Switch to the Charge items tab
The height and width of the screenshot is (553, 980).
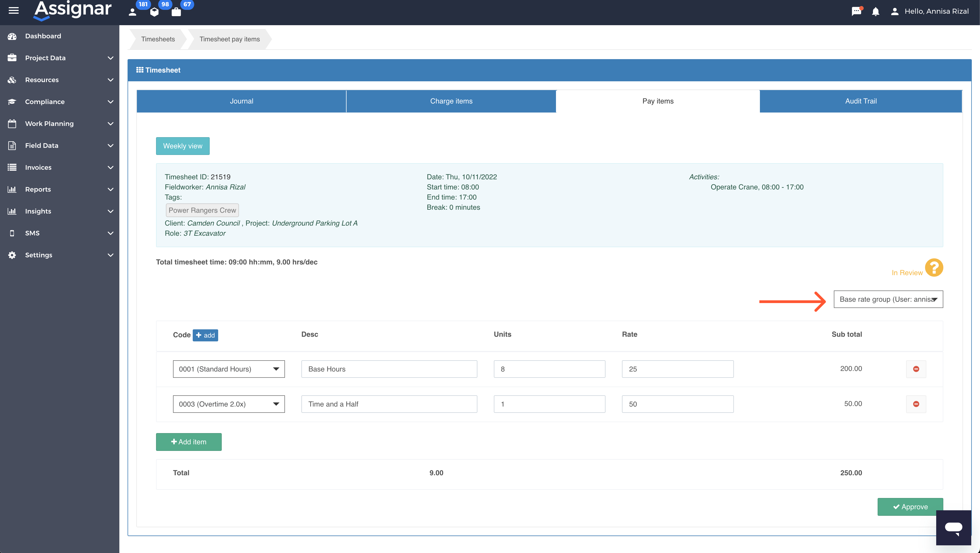451,101
